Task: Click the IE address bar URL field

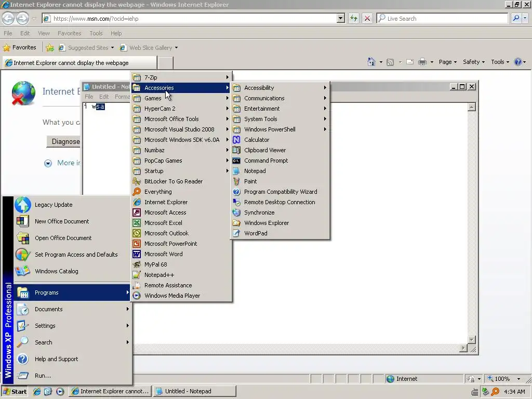Action: point(190,19)
